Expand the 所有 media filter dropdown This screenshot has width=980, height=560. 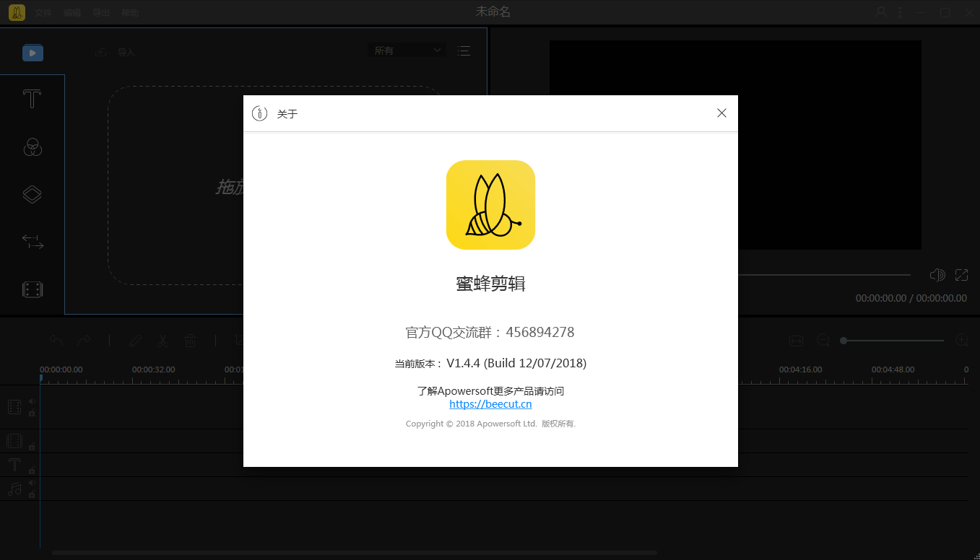[407, 51]
